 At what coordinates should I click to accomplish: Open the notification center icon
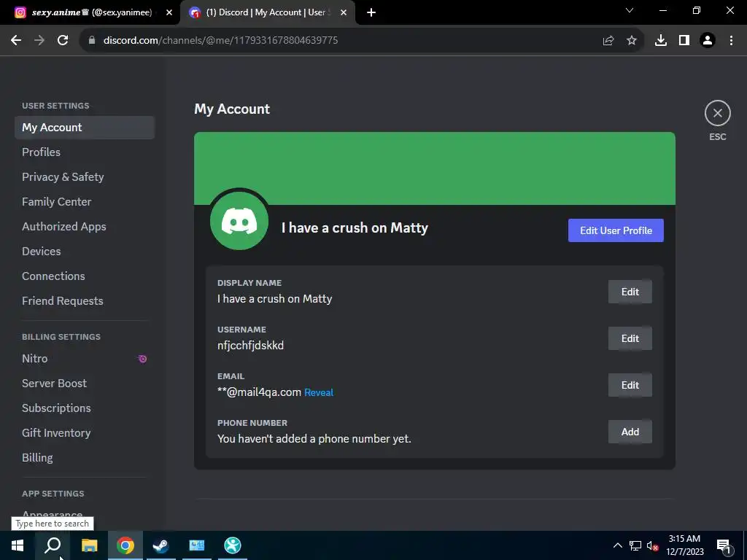[724, 545]
